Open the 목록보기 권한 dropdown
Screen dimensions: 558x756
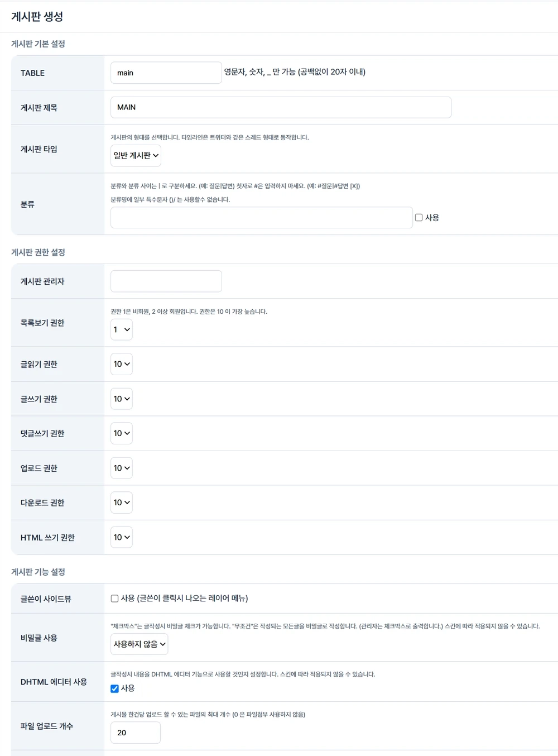(122, 329)
